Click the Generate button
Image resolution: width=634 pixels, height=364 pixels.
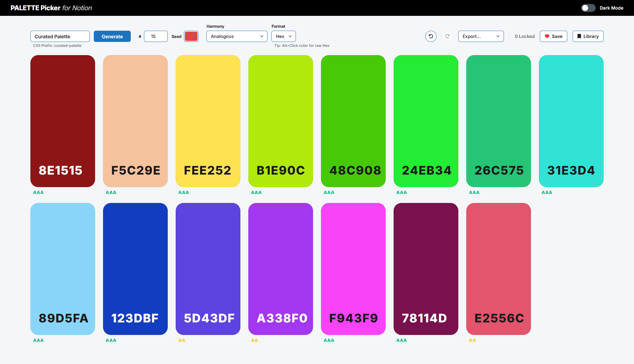pyautogui.click(x=112, y=36)
